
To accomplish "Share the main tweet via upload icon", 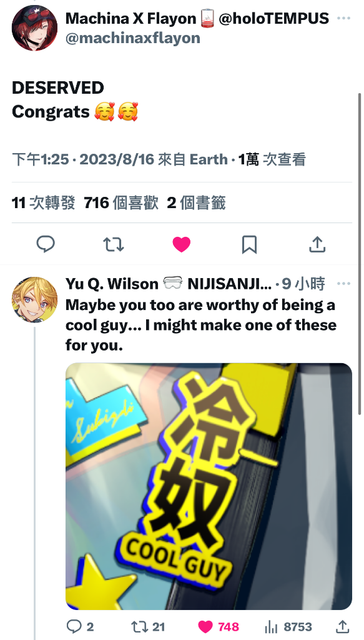I will (x=317, y=244).
